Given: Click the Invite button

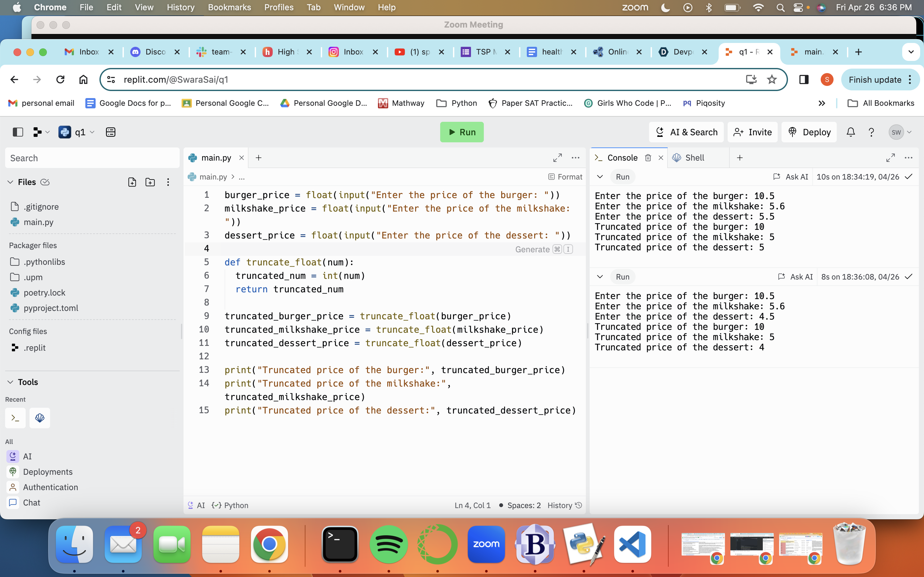Looking at the screenshot, I should coord(752,132).
